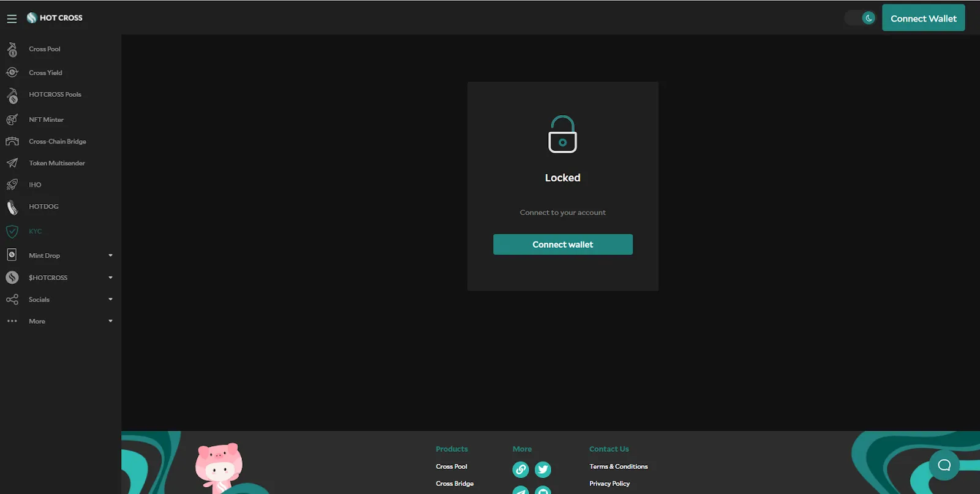
Task: Click the Cross-Chain Bridge icon
Action: tap(12, 142)
